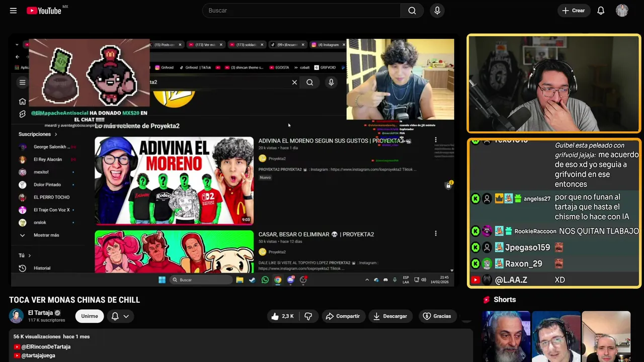644x362 pixels.
Task: Open inner YouTube hamburger menu in video
Action: (22, 82)
